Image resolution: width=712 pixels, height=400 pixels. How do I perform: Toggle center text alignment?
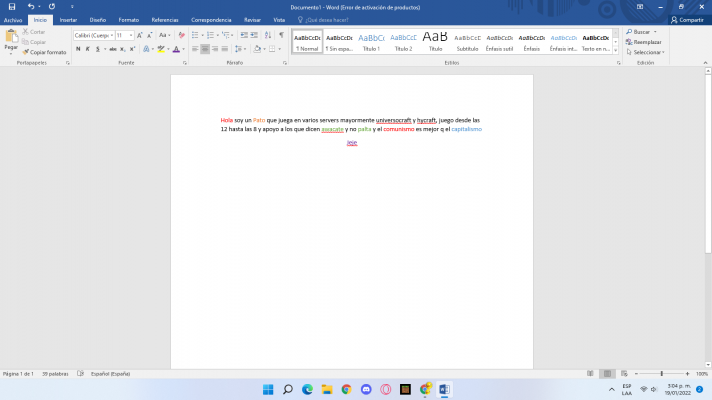pos(205,48)
